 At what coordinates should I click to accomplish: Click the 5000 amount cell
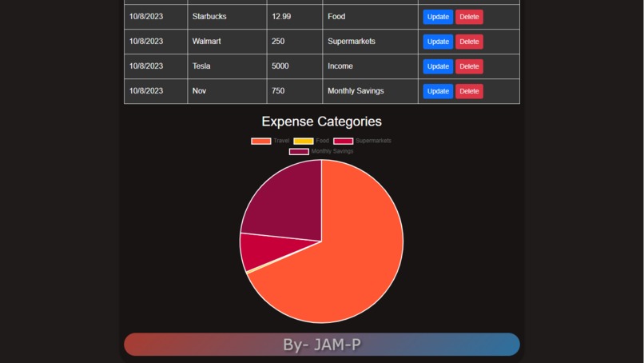pos(295,66)
